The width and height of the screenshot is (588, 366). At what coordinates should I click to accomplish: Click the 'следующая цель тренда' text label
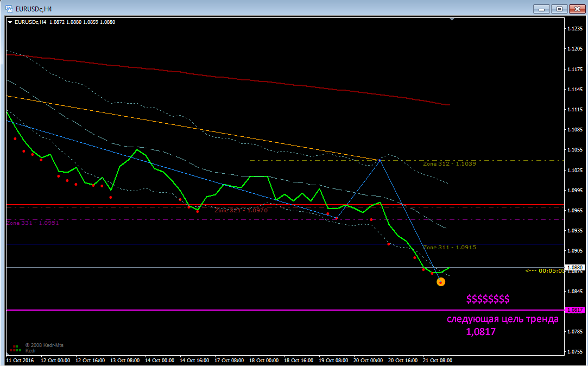pyautogui.click(x=503, y=319)
